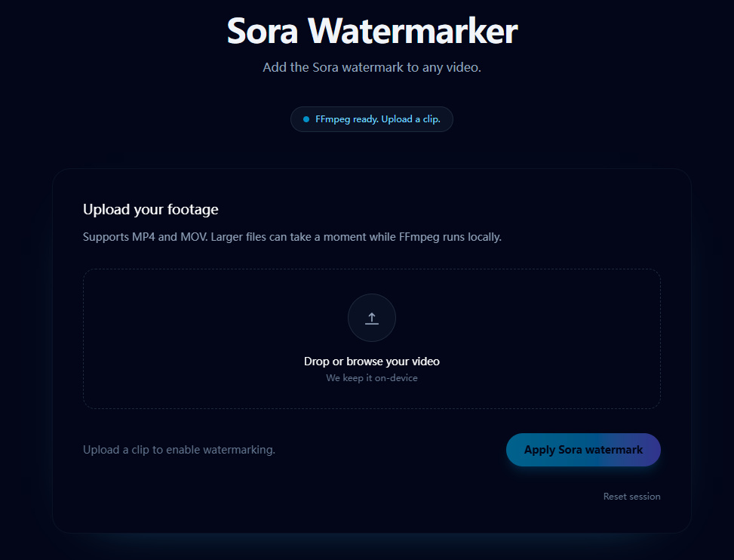The image size is (734, 560).
Task: Click the "Add the Sora watermark" subtitle
Action: point(372,68)
